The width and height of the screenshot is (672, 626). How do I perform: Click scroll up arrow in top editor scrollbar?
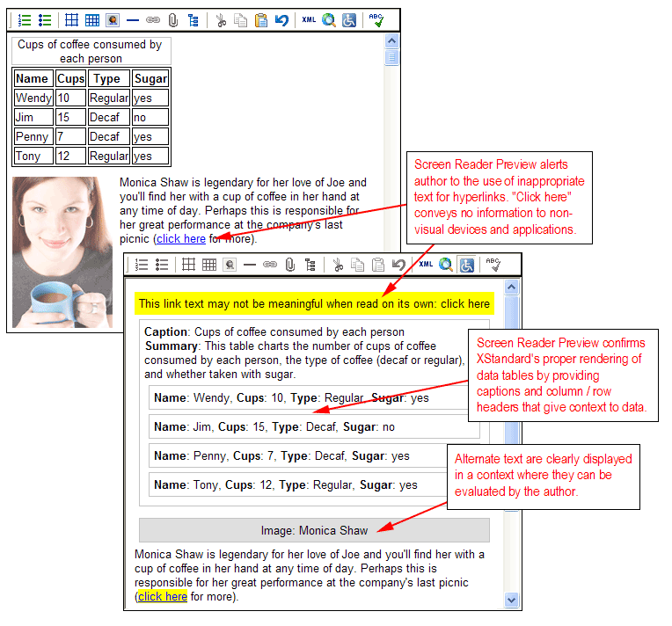(391, 41)
